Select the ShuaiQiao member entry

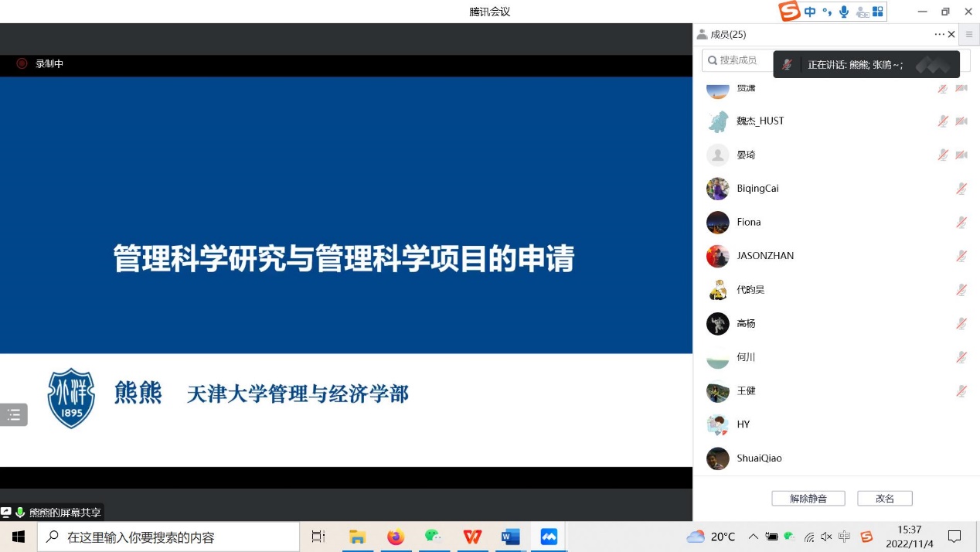pyautogui.click(x=759, y=458)
